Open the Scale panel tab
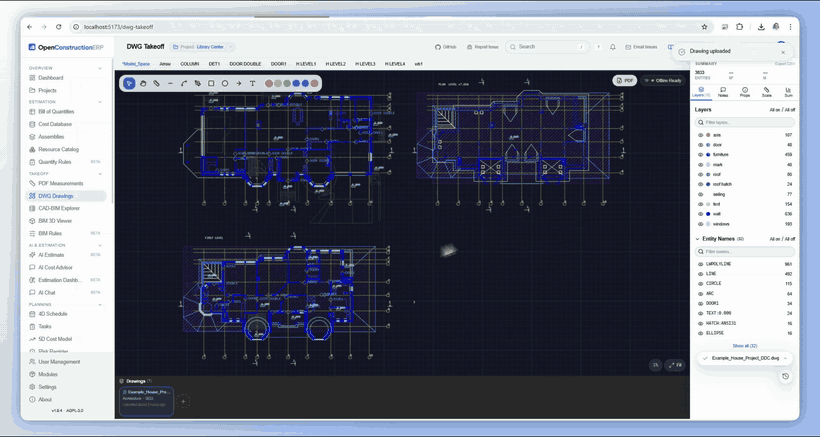Image resolution: width=820 pixels, height=437 pixels. [x=767, y=92]
